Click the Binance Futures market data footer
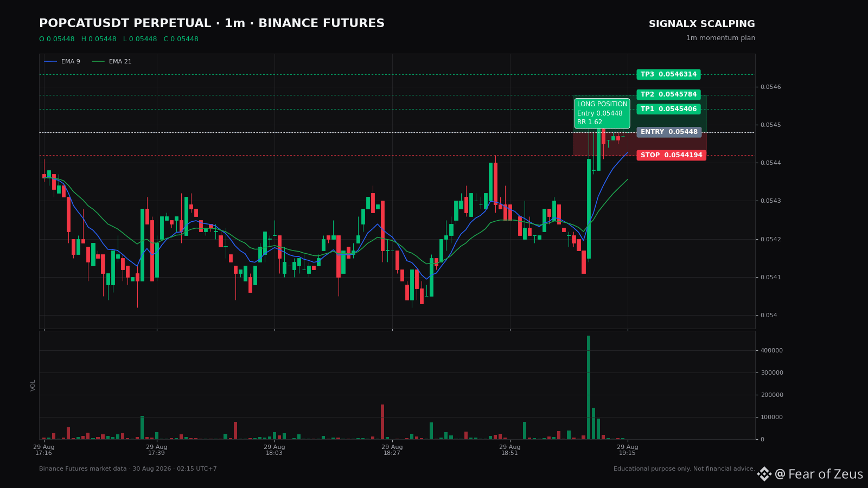This screenshot has height=488, width=868. click(128, 469)
